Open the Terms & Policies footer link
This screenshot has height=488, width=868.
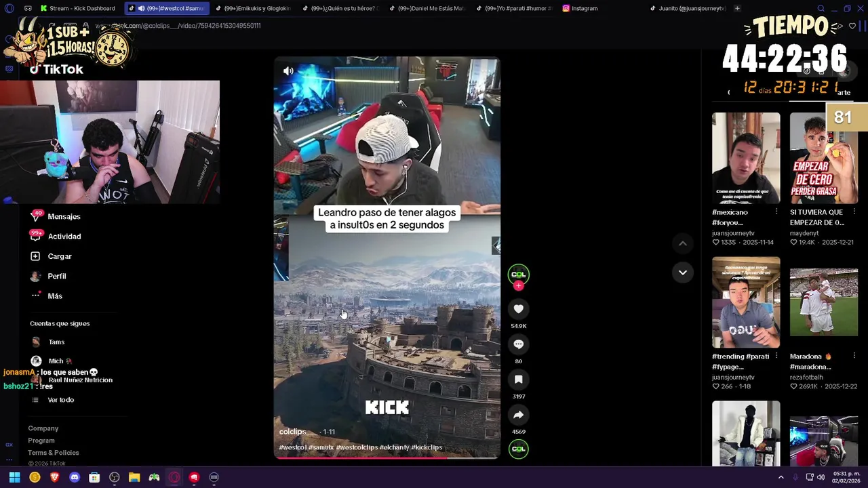click(54, 453)
